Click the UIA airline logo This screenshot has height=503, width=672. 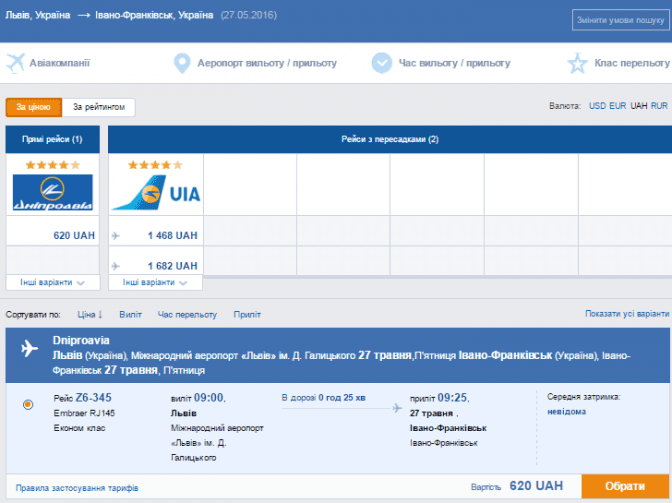pyautogui.click(x=156, y=192)
